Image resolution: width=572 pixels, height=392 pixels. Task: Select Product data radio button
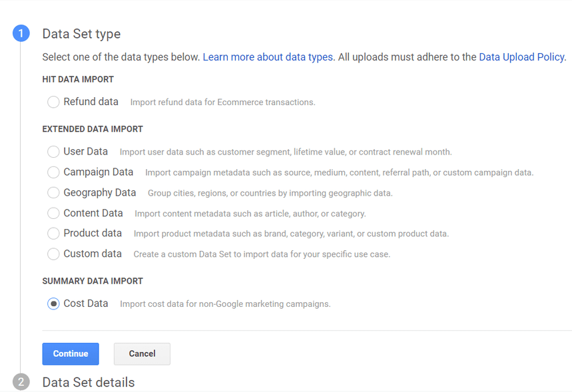coord(53,234)
